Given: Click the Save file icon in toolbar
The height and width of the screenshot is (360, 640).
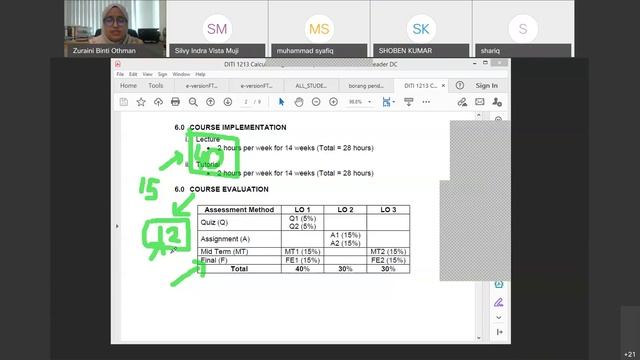Looking at the screenshot, I should [124, 102].
